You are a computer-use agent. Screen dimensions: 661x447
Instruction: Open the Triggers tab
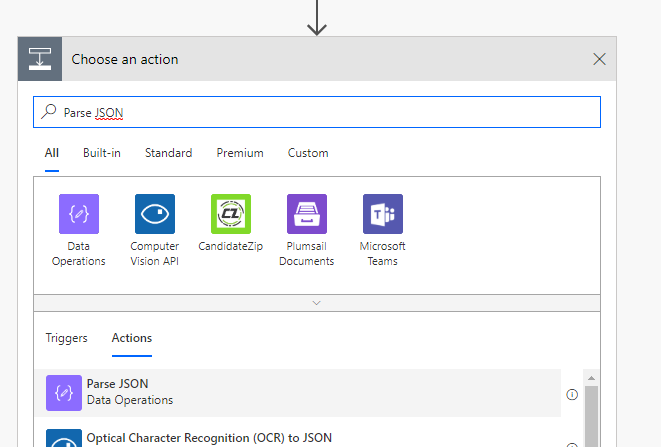(x=66, y=338)
